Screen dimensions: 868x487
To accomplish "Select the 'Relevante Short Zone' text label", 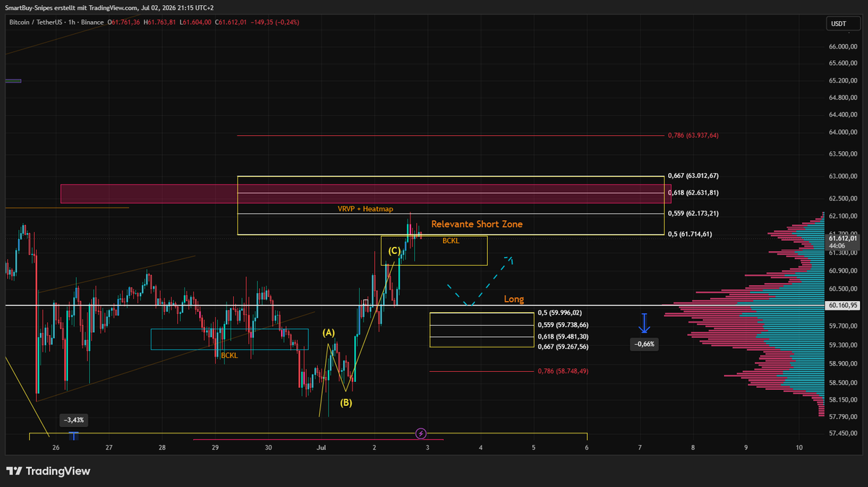I will (476, 224).
